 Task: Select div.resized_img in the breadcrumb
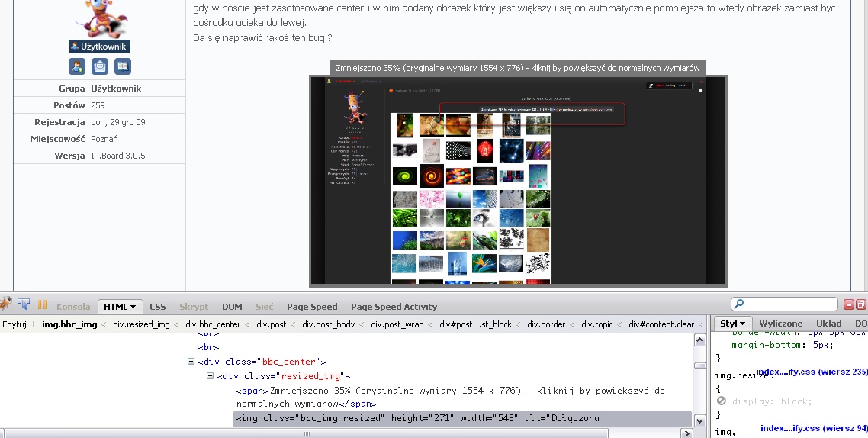[x=141, y=324]
